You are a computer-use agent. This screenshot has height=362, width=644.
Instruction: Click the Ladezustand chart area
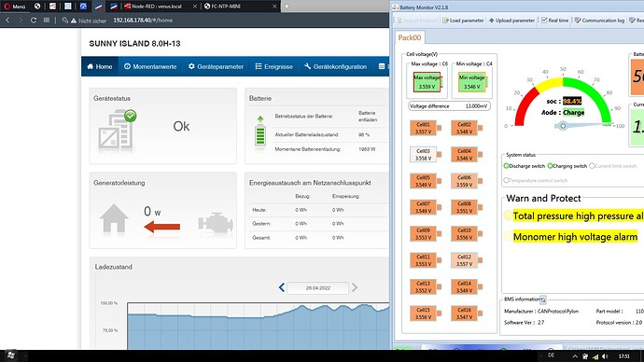[258, 327]
